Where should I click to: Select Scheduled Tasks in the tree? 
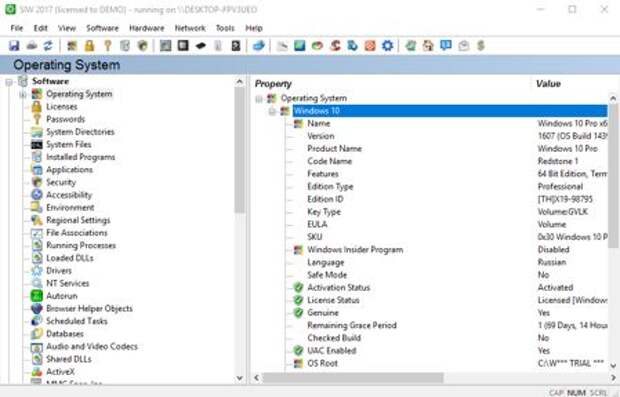(x=77, y=321)
